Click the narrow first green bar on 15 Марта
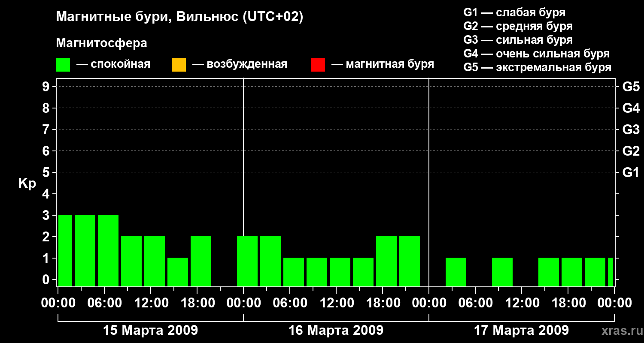The width and height of the screenshot is (644, 343). tap(65, 250)
